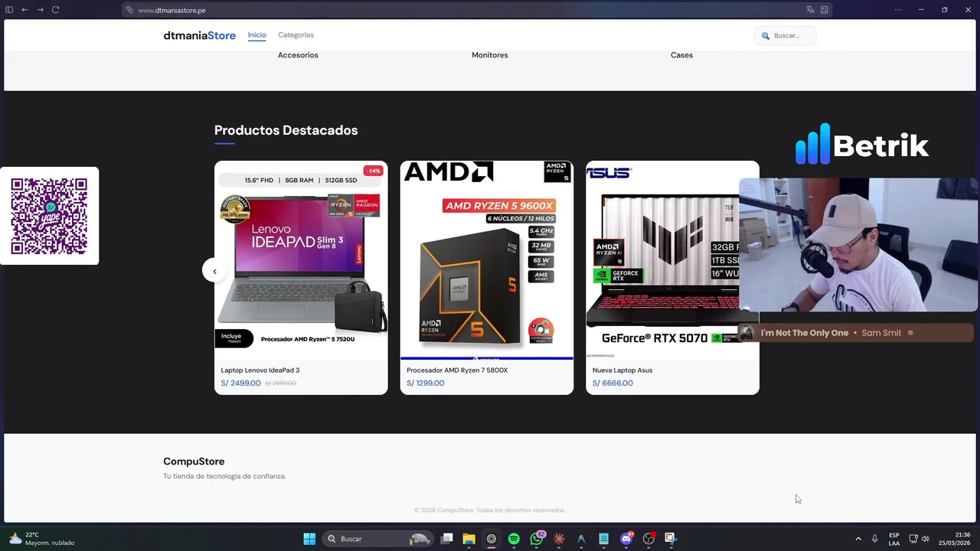Click the -14% discount badge
Image resolution: width=980 pixels, height=551 pixels.
click(373, 171)
